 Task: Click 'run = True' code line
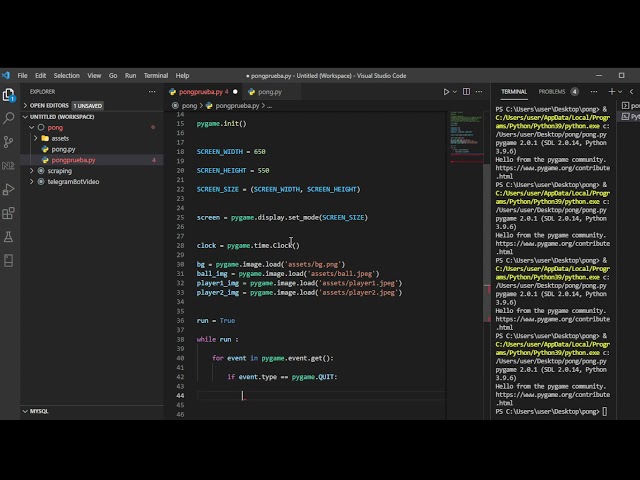(216, 320)
